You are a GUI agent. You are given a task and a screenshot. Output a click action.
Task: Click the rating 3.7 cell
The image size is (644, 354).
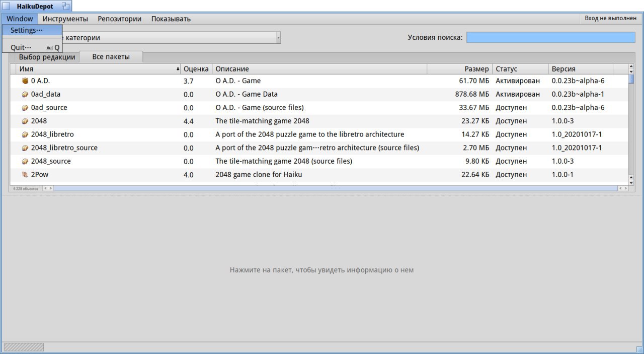tap(189, 81)
